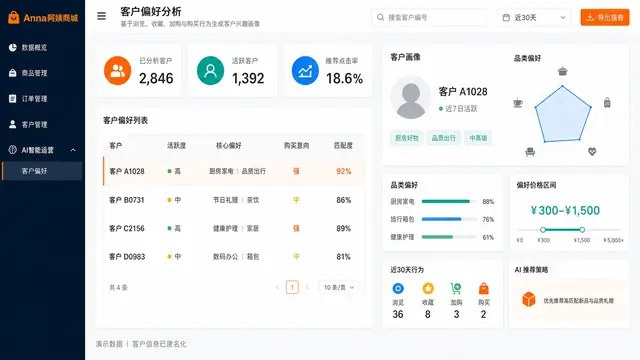Click the orange box icon in AI推荐策略
640x360 pixels.
[529, 300]
